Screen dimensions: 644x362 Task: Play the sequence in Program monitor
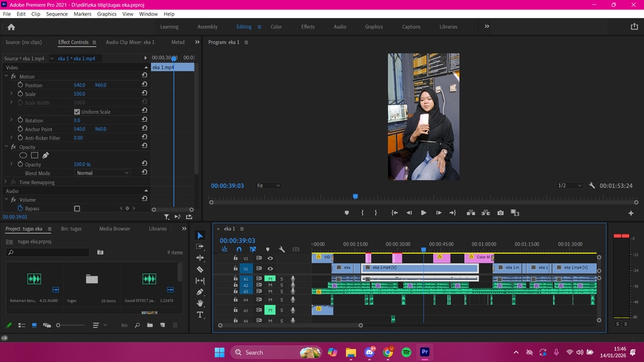pyautogui.click(x=423, y=213)
